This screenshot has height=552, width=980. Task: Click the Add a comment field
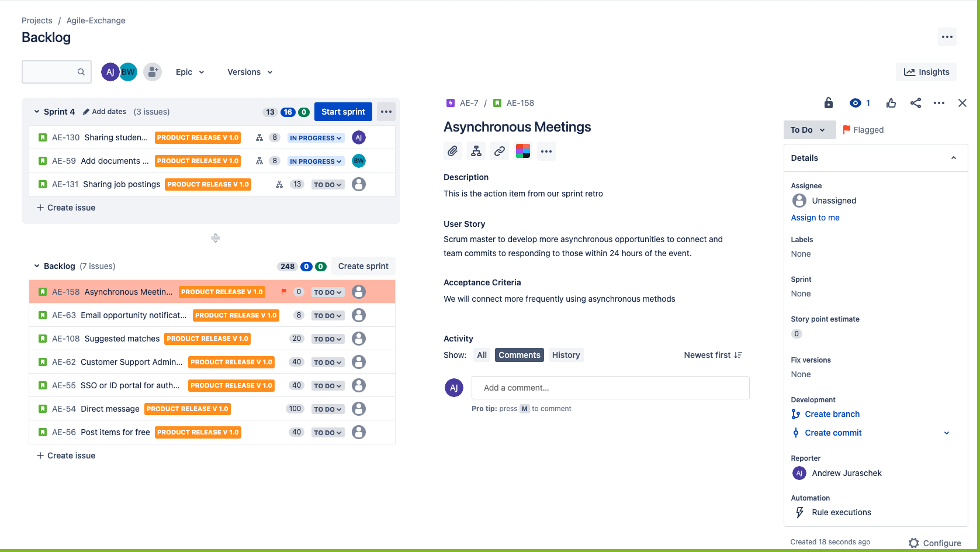(x=610, y=387)
